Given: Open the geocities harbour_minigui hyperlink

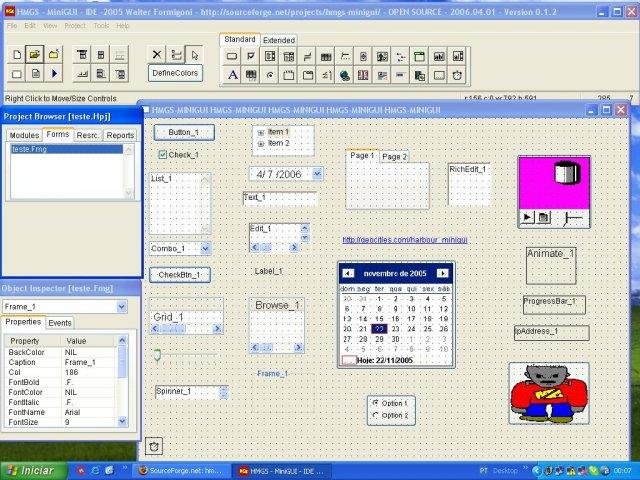Looking at the screenshot, I should tap(405, 240).
